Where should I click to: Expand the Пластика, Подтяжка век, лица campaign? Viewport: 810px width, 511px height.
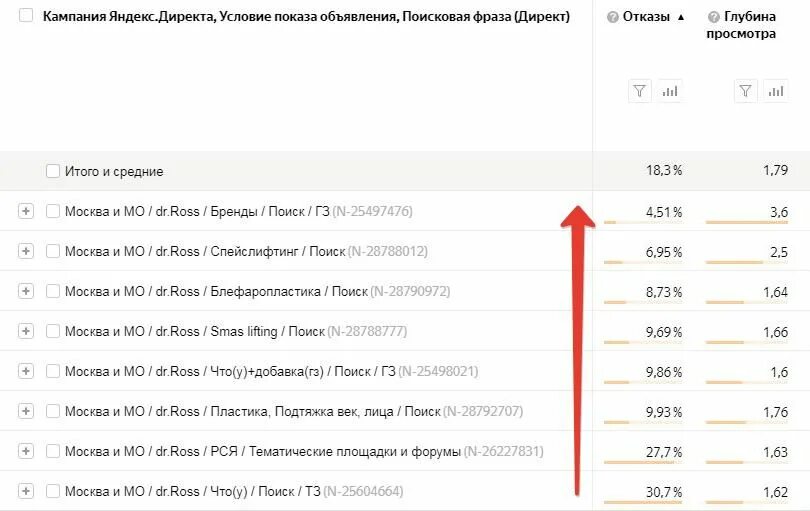tap(26, 411)
